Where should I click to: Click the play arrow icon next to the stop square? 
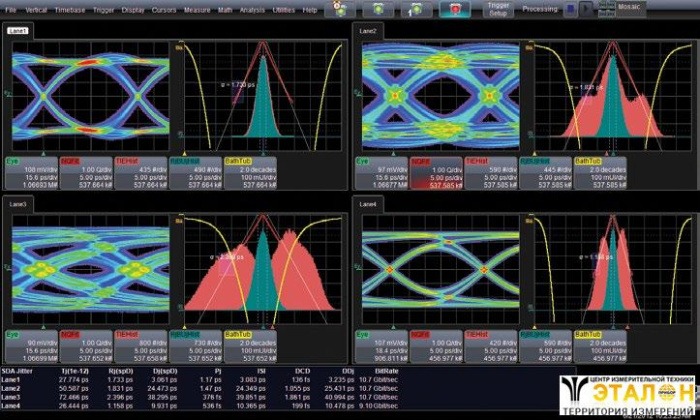[587, 10]
